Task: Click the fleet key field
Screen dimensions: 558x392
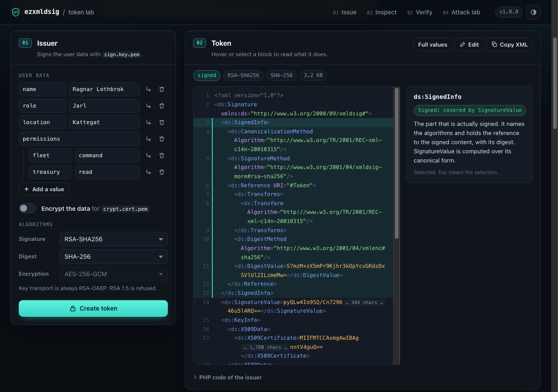Action: coord(51,155)
